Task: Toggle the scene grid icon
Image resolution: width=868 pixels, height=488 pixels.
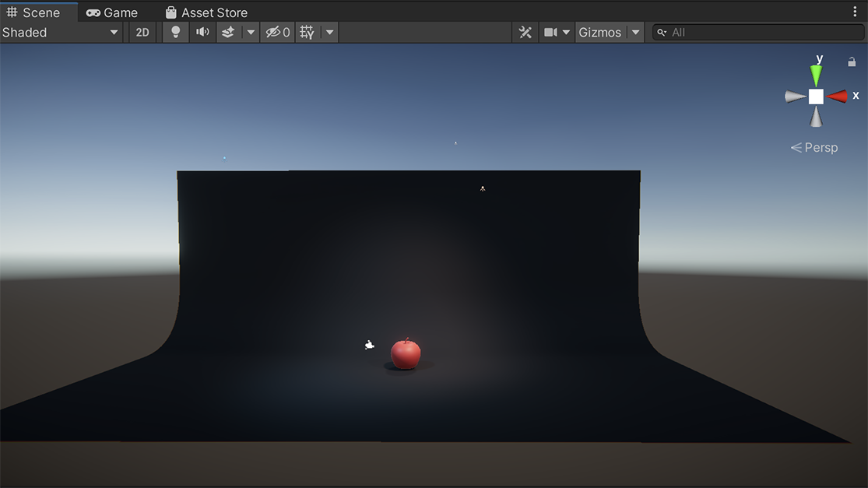Action: pos(307,33)
